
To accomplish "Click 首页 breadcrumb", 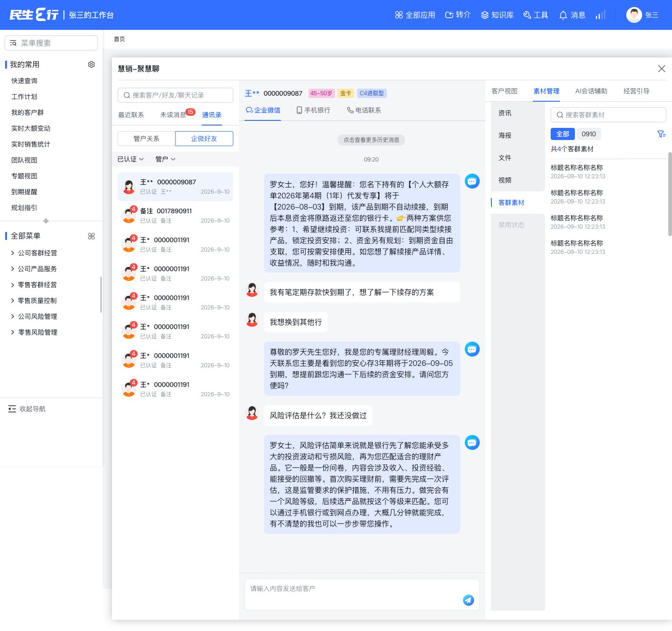I will (119, 39).
